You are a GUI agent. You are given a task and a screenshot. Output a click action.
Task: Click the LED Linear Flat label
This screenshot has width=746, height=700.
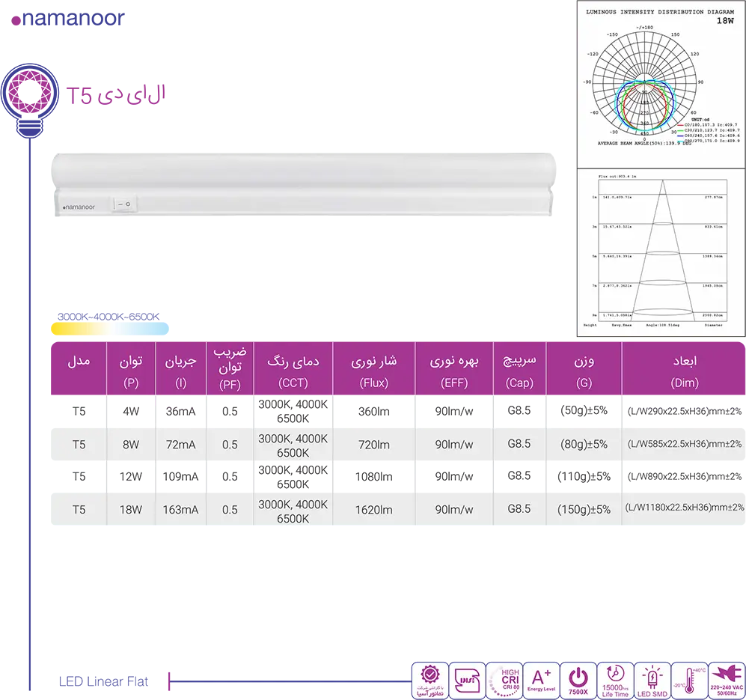[103, 681]
